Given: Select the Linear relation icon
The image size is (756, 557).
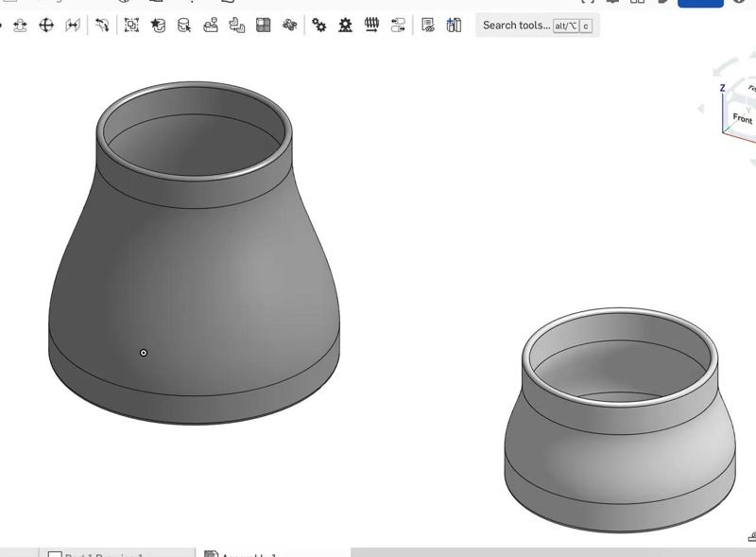Looking at the screenshot, I should pos(398,26).
